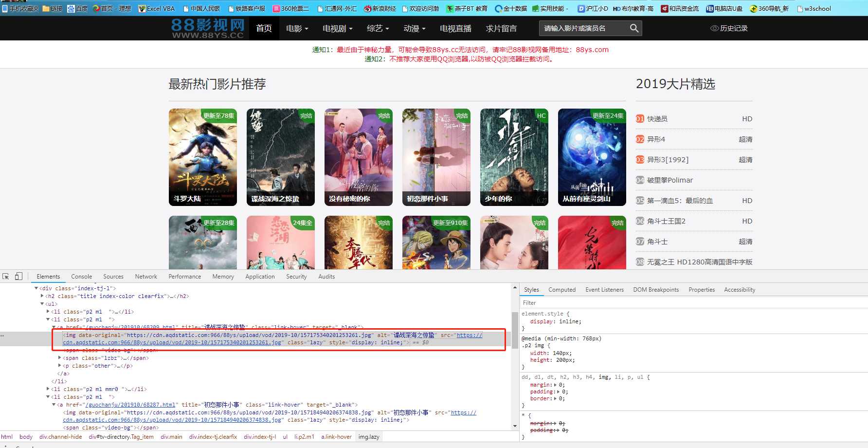The width and height of the screenshot is (868, 448).
Task: Open the 百度 bookmark
Action: pyautogui.click(x=78, y=8)
